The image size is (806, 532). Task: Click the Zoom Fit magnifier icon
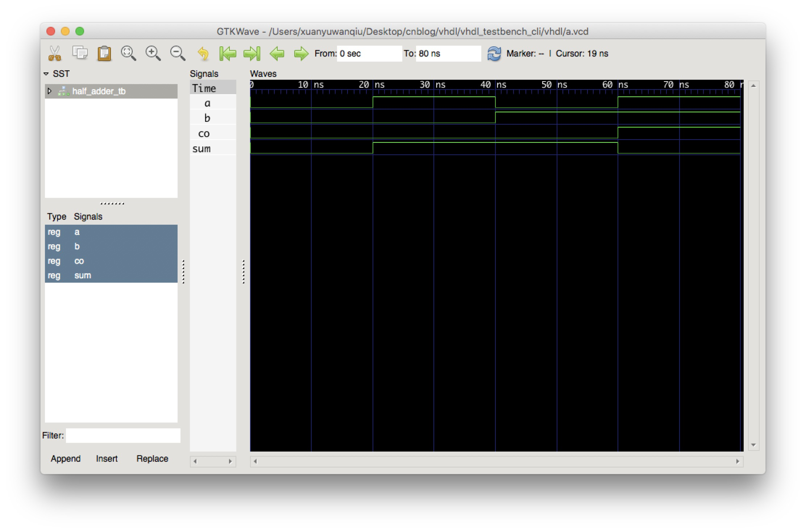[x=129, y=53]
